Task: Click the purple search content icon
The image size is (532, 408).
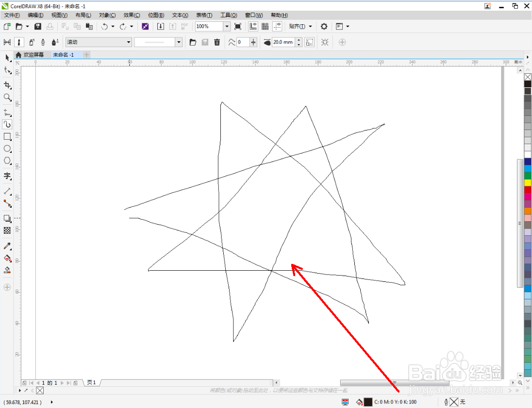Action: (x=145, y=27)
